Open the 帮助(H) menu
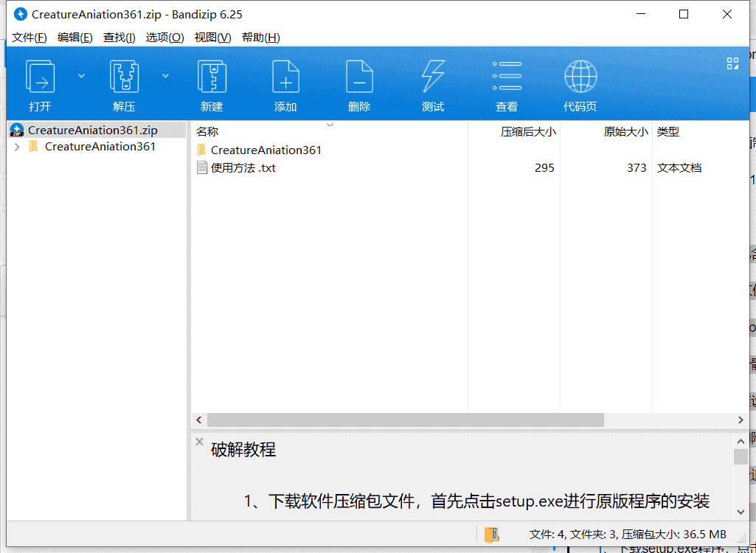756x553 pixels. 261,38
